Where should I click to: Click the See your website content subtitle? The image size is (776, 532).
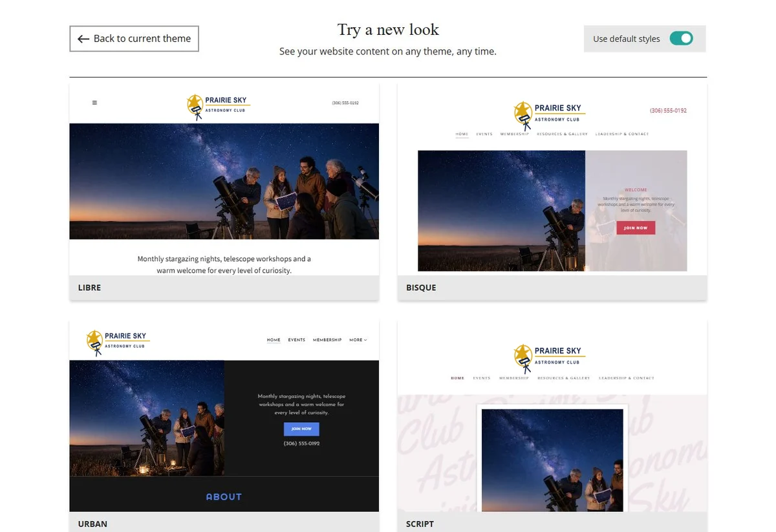tap(388, 51)
